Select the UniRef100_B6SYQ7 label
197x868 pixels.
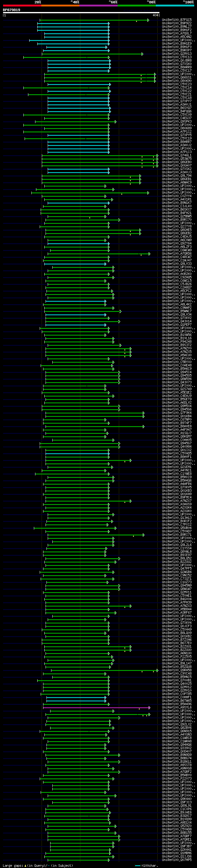coord(176,108)
